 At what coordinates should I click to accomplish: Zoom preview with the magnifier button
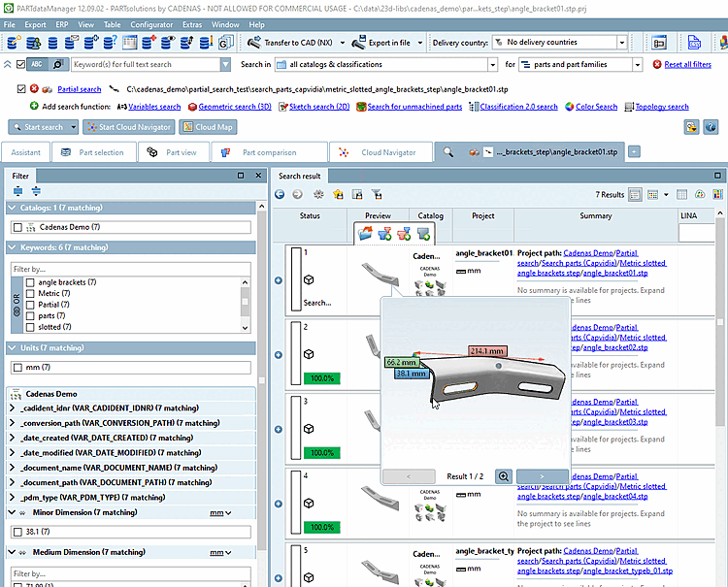tap(504, 476)
